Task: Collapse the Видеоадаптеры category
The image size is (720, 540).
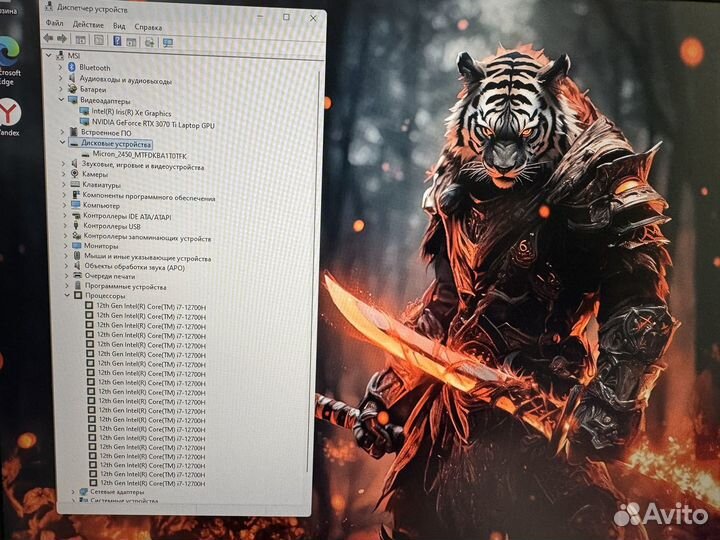Action: pos(61,99)
